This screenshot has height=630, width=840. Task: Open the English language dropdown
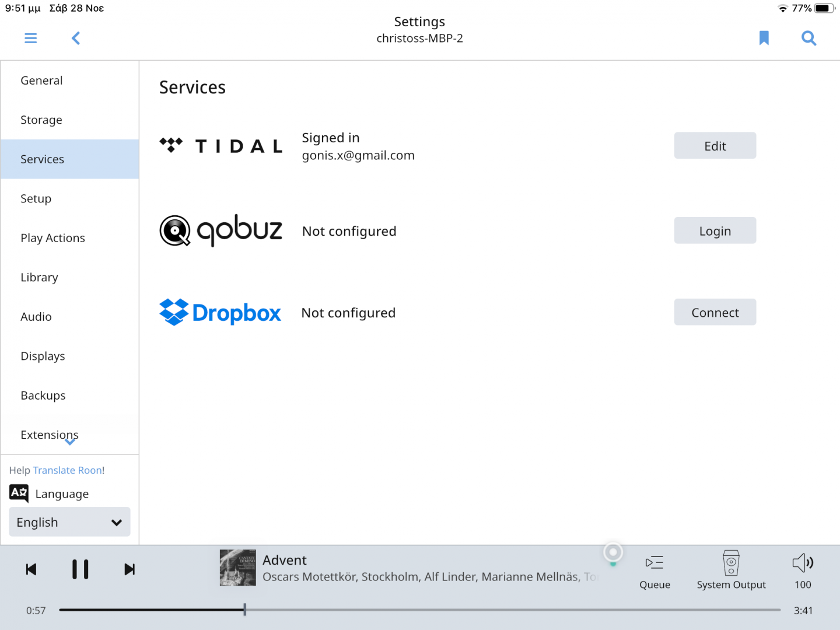point(69,522)
